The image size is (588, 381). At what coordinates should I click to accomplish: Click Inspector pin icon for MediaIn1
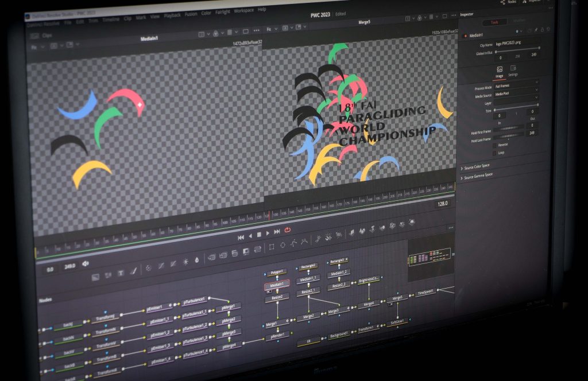(536, 30)
